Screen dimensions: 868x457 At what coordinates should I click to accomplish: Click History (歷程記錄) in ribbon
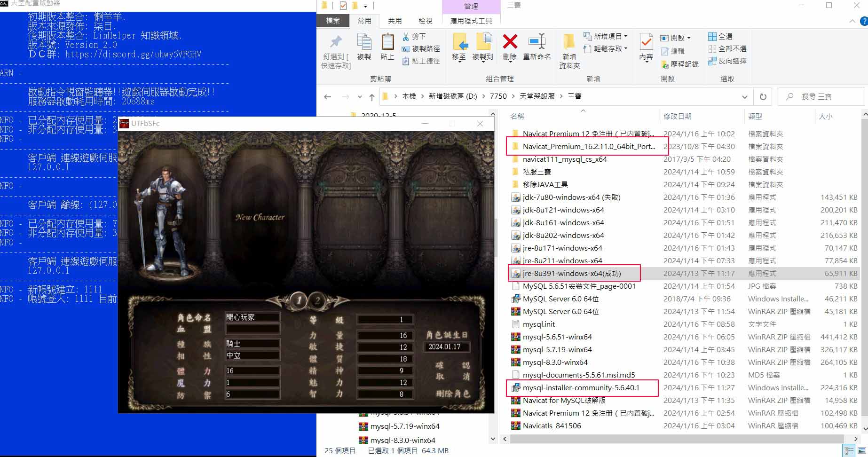(x=680, y=64)
